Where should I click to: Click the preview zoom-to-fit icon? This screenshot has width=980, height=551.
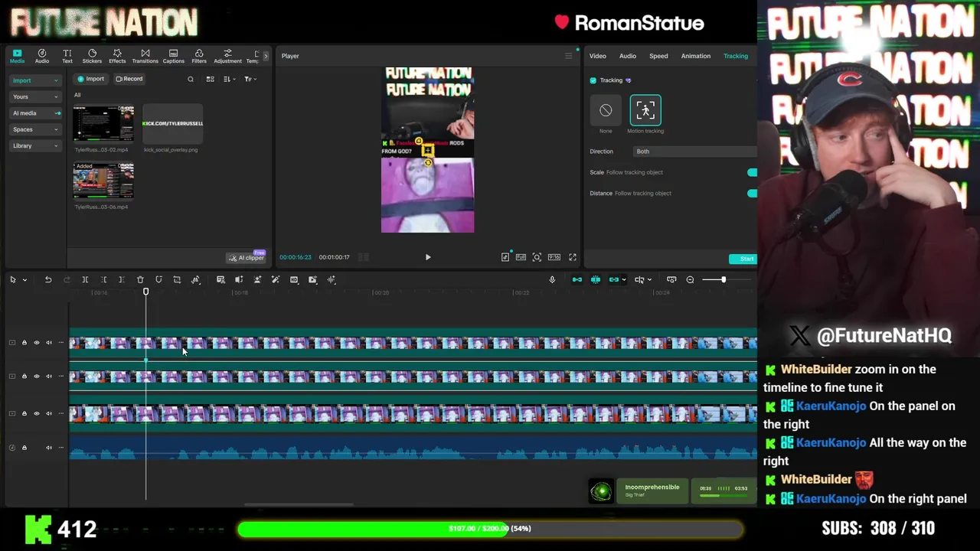(537, 257)
